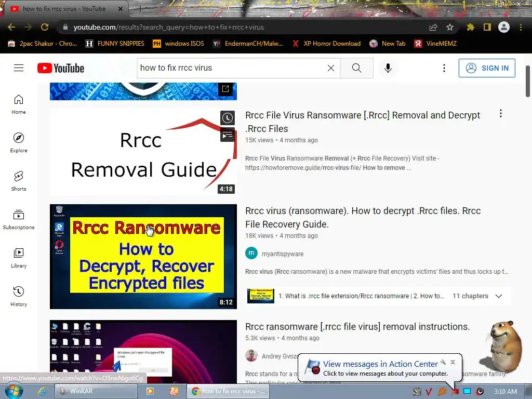The height and width of the screenshot is (399, 532).
Task: Open the YouTube hamburger guide menu
Action: click(x=19, y=68)
